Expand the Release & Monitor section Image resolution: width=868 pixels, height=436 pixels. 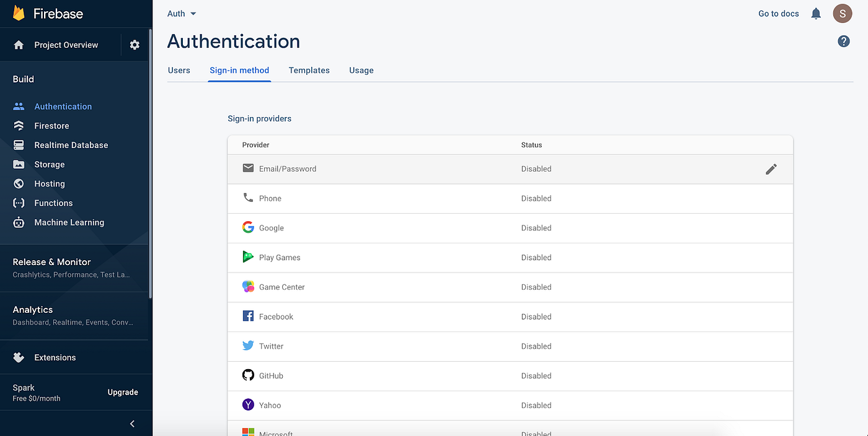52,262
